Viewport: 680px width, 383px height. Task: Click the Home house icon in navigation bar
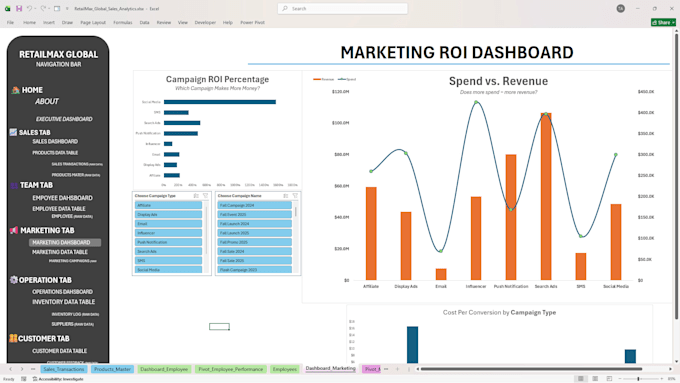click(16, 90)
